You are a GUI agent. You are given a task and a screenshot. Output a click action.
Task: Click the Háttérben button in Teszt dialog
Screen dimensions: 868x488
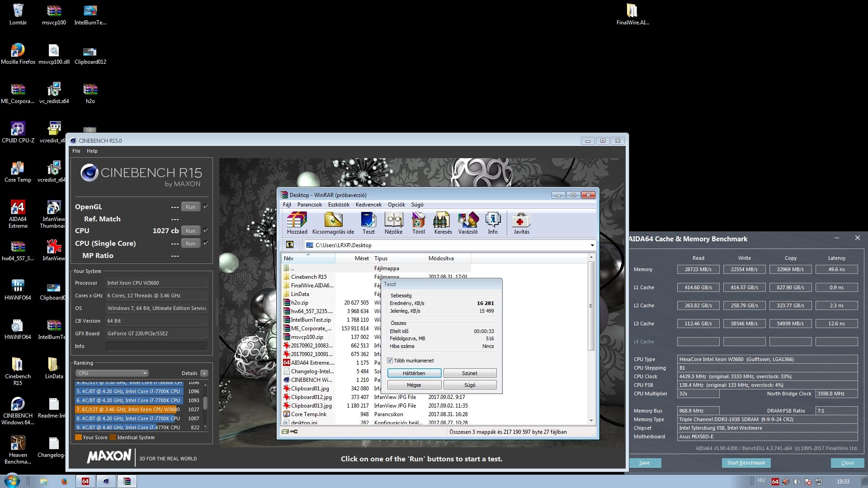pos(414,373)
